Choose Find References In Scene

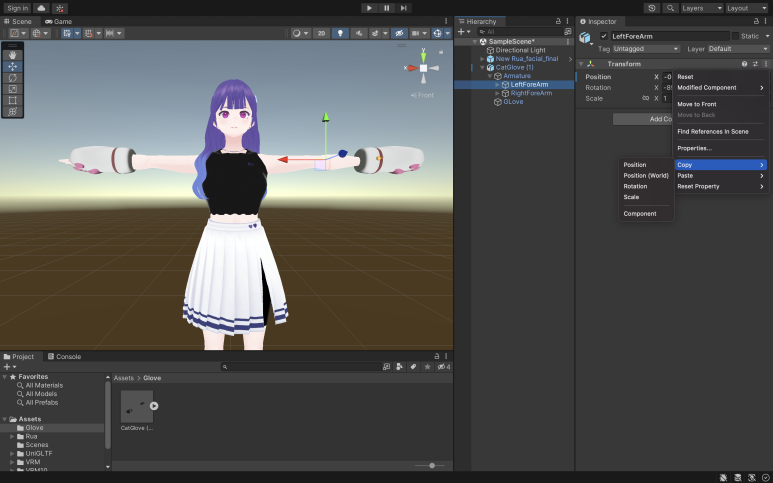click(720, 132)
